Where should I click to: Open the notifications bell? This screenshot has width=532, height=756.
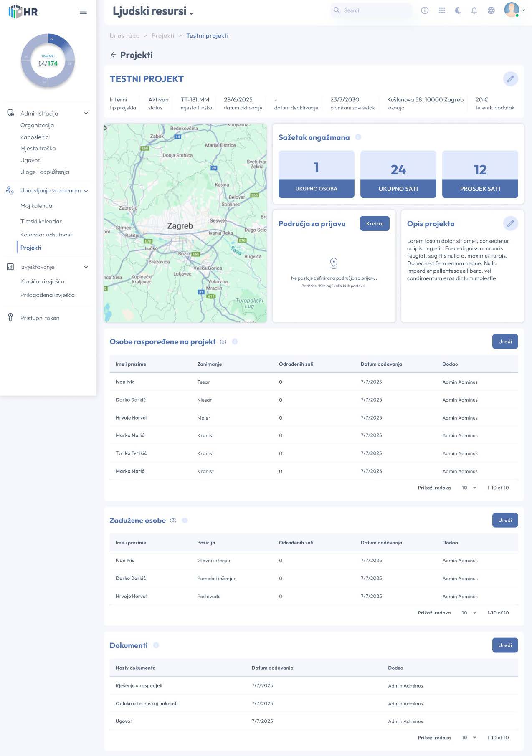[x=474, y=10]
